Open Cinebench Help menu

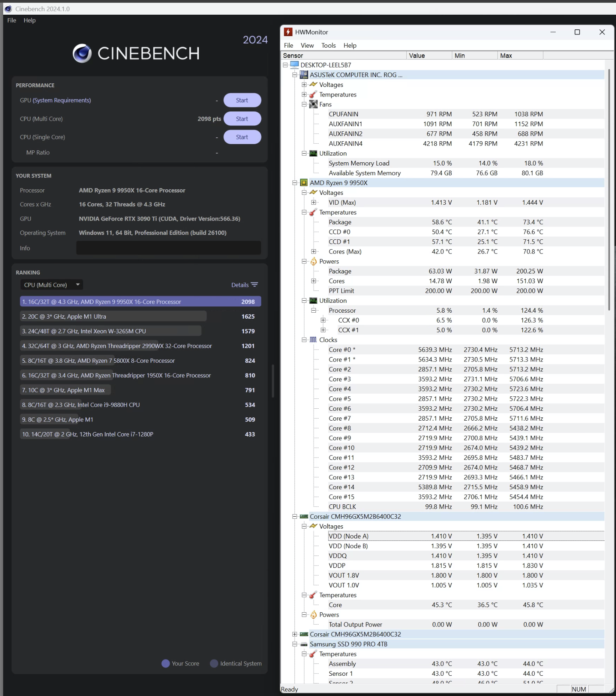click(29, 20)
